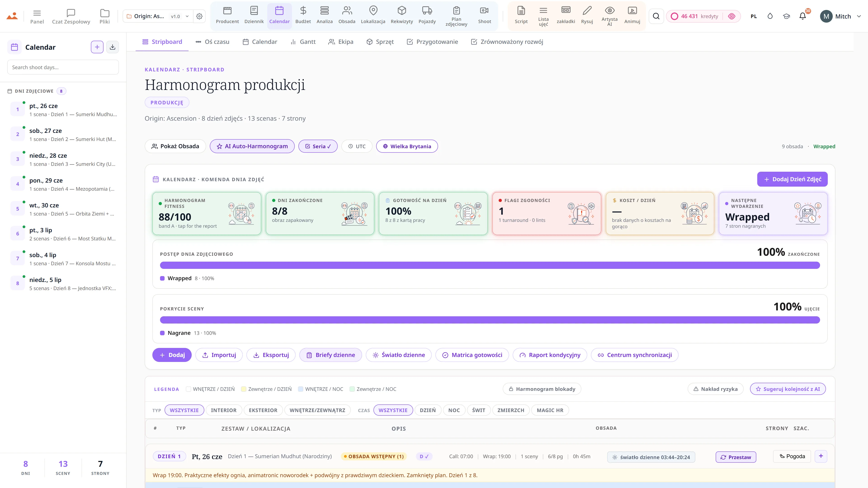Open the Pojazdy truck icon
This screenshot has height=488, width=868.
click(x=427, y=11)
